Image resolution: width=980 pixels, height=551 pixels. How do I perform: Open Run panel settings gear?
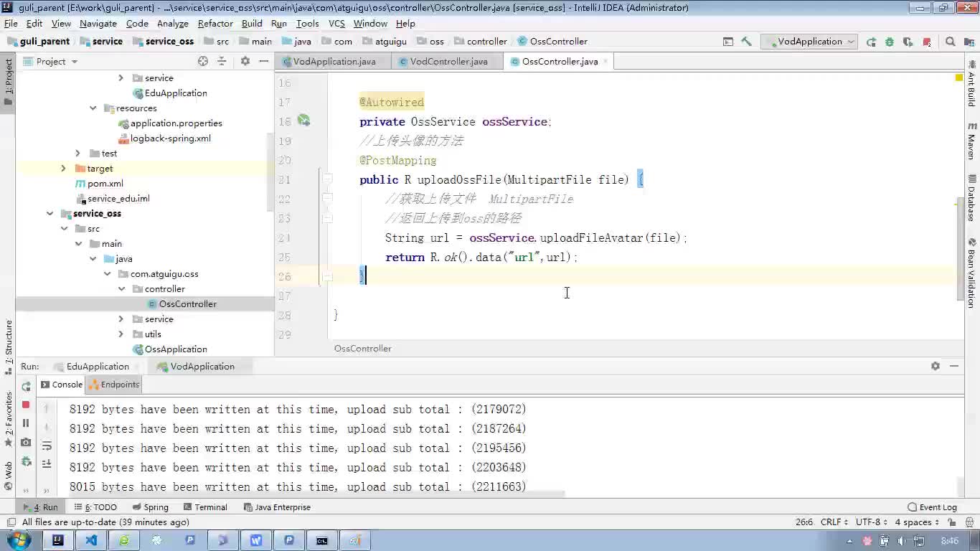pyautogui.click(x=936, y=366)
